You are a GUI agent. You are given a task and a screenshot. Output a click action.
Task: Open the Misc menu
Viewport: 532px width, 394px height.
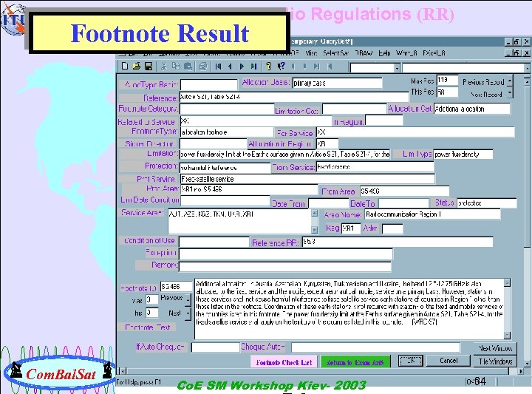tap(311, 53)
